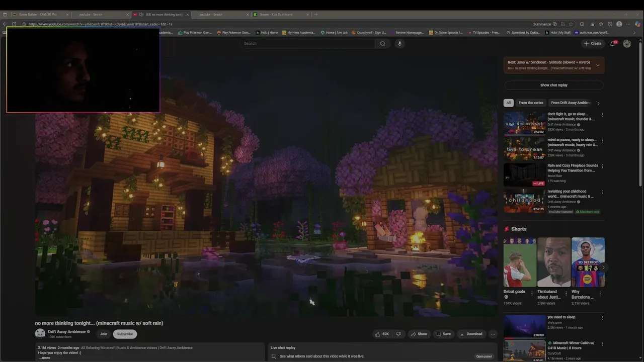Join Drift Away Ambience channel membership
The height and width of the screenshot is (362, 644).
click(103, 334)
